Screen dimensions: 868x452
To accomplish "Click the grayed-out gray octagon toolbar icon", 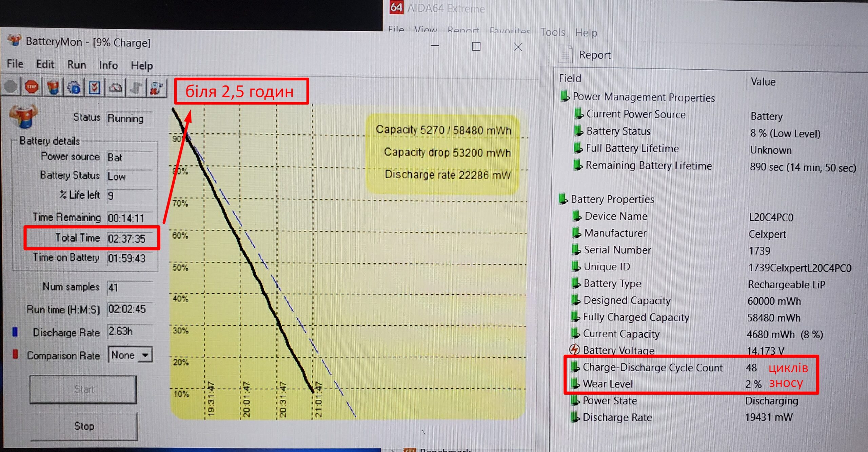I will point(11,87).
